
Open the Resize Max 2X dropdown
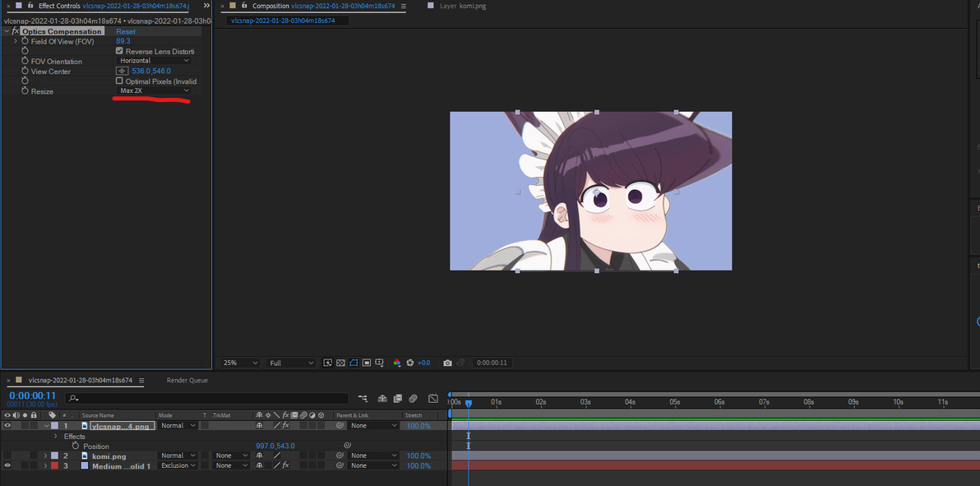coord(154,90)
